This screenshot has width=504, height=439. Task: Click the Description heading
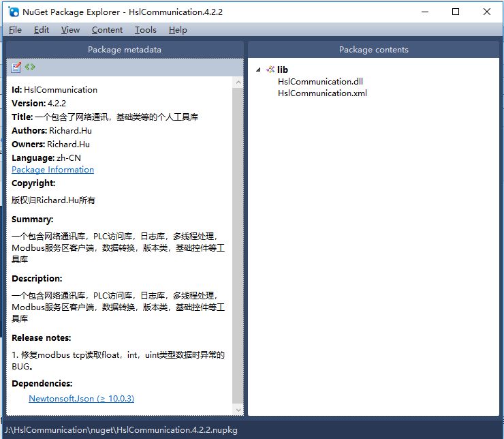37,279
